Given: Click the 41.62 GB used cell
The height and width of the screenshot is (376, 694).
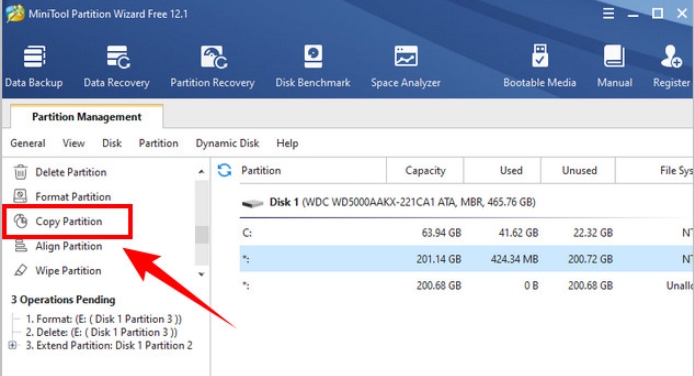Looking at the screenshot, I should [x=518, y=233].
